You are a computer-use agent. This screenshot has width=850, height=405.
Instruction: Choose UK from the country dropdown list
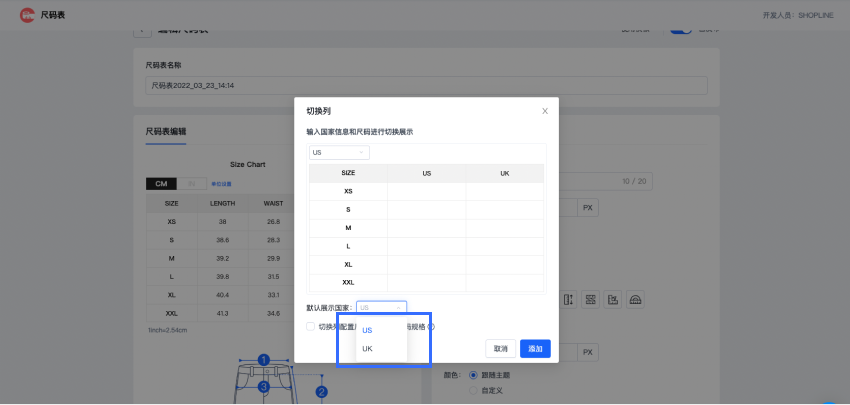point(368,349)
